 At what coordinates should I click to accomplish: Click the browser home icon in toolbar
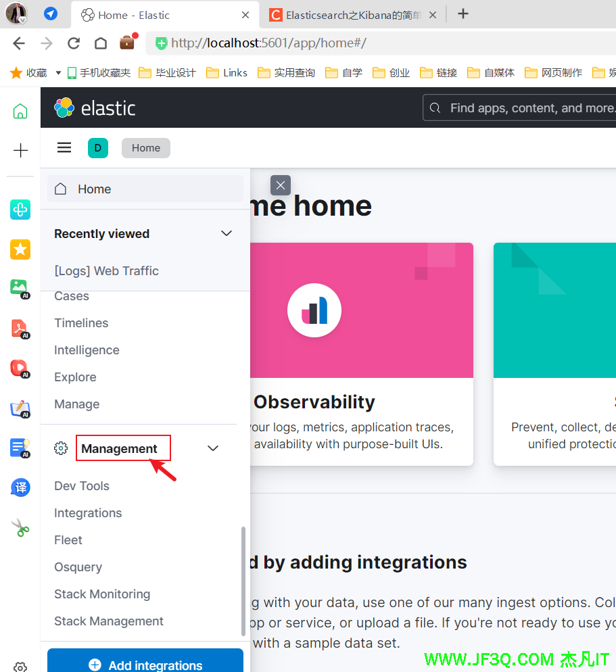[100, 43]
